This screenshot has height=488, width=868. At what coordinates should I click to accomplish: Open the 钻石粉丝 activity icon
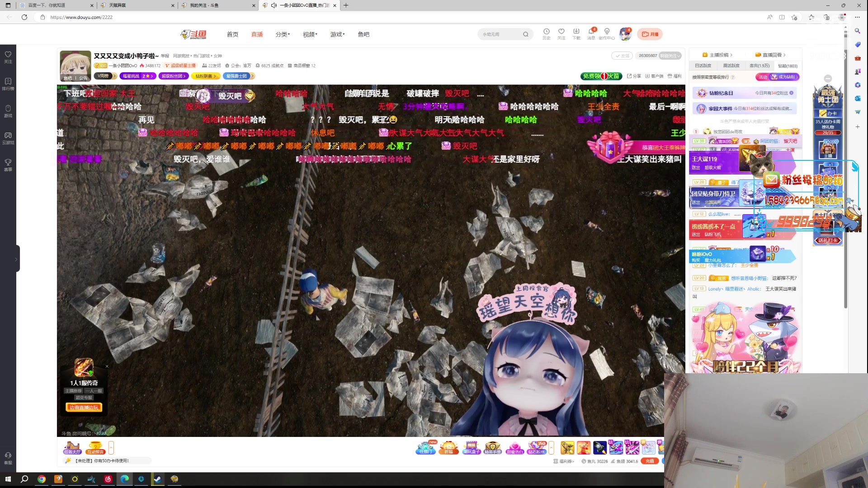coord(537,448)
